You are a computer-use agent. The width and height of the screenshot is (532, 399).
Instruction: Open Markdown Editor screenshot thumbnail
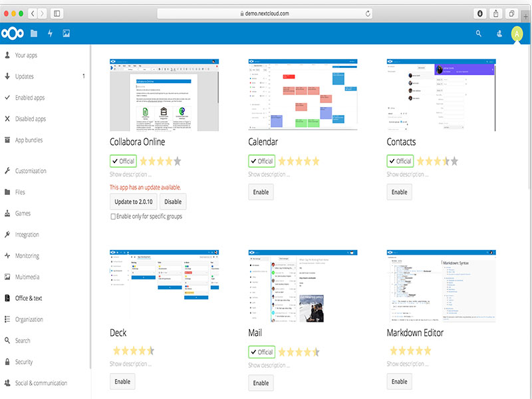pos(441,286)
